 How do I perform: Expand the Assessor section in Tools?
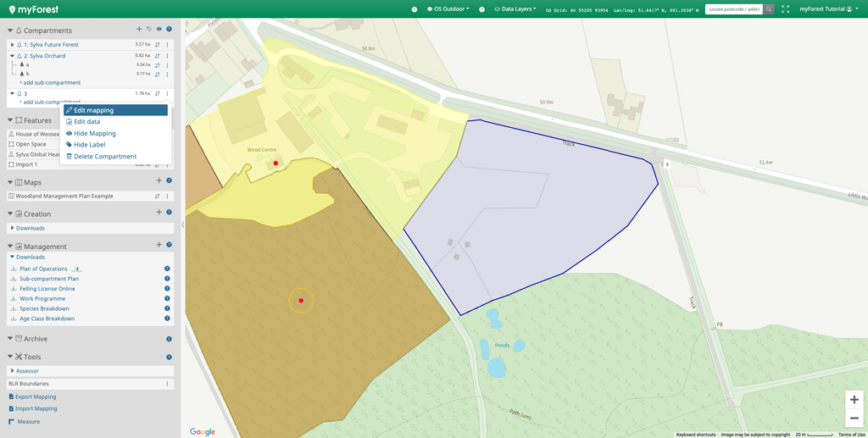(12, 371)
